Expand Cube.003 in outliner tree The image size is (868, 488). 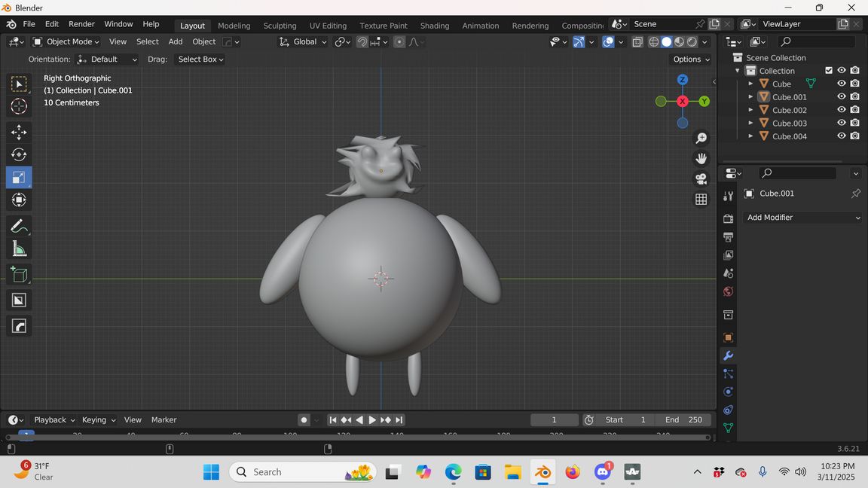[750, 124]
